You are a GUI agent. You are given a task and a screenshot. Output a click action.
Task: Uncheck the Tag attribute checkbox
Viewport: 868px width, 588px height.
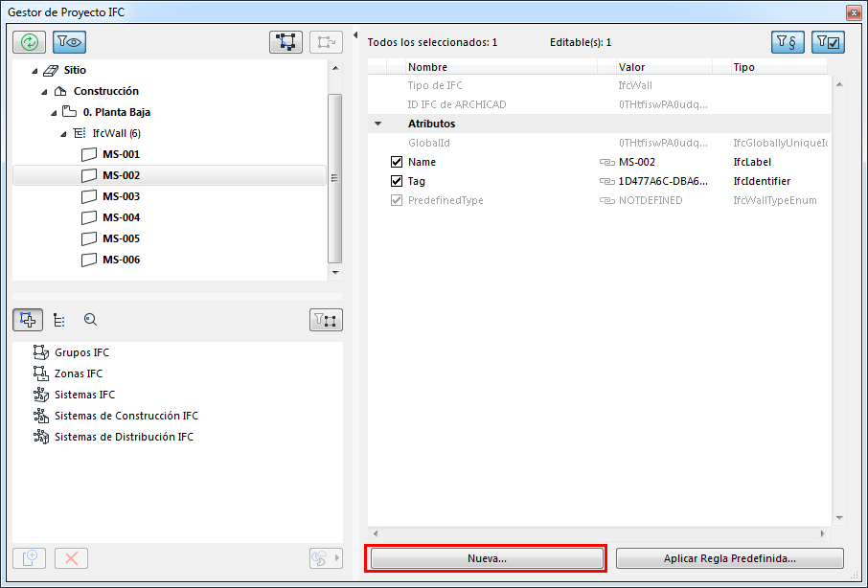(x=397, y=181)
